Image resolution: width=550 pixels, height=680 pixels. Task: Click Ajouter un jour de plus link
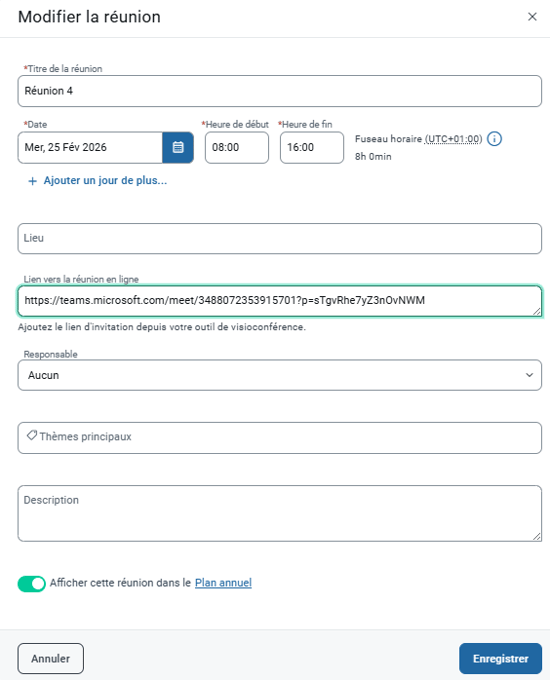tap(105, 180)
